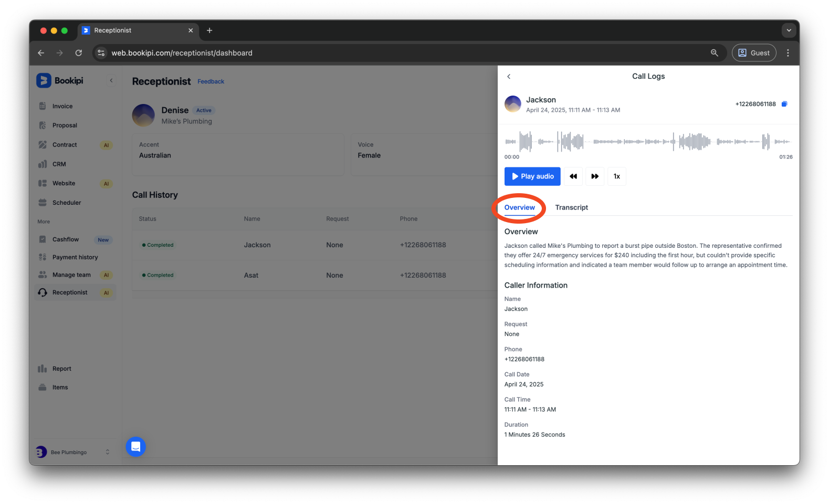Open the Manage team sidebar icon
829x504 pixels.
pos(43,275)
